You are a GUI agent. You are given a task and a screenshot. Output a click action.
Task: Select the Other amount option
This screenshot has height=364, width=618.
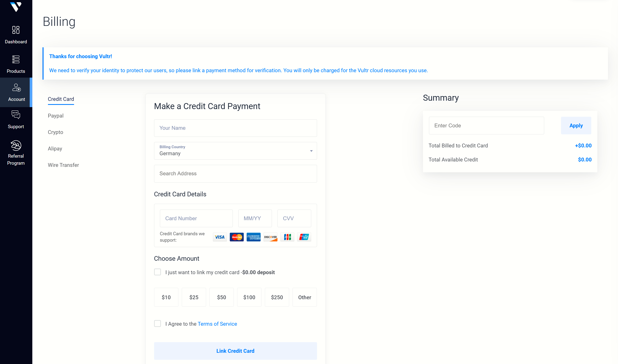(304, 297)
